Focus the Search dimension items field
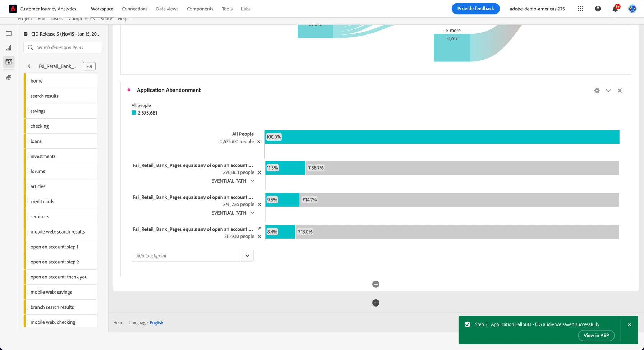Image resolution: width=644 pixels, height=350 pixels. [x=63, y=47]
